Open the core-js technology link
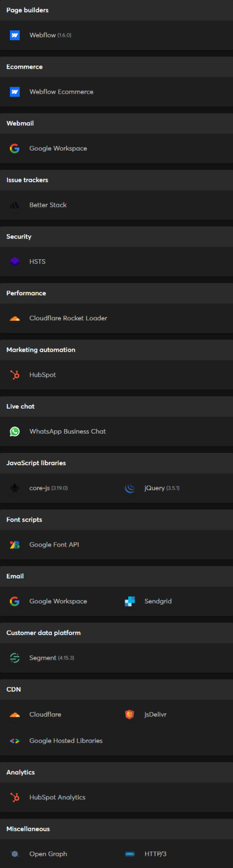Screen dimensions: 233x868 click(40, 488)
